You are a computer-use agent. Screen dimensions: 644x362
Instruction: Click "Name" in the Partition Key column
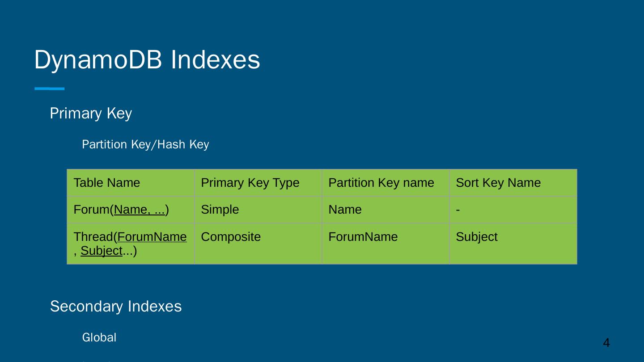pos(345,210)
